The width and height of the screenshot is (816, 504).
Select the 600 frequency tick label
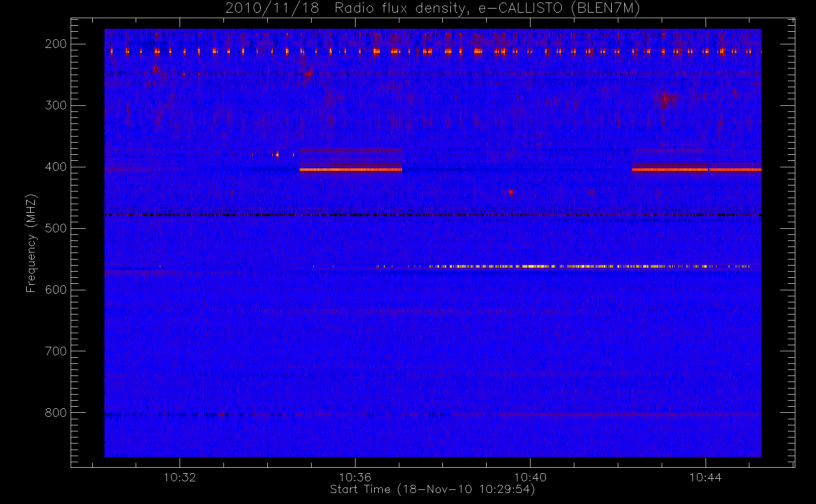coord(56,290)
